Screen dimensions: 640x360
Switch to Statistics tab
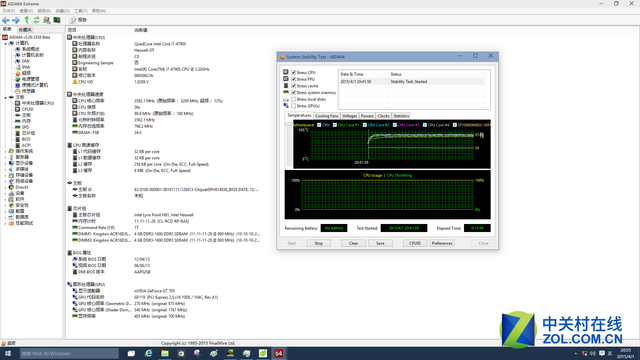(401, 116)
